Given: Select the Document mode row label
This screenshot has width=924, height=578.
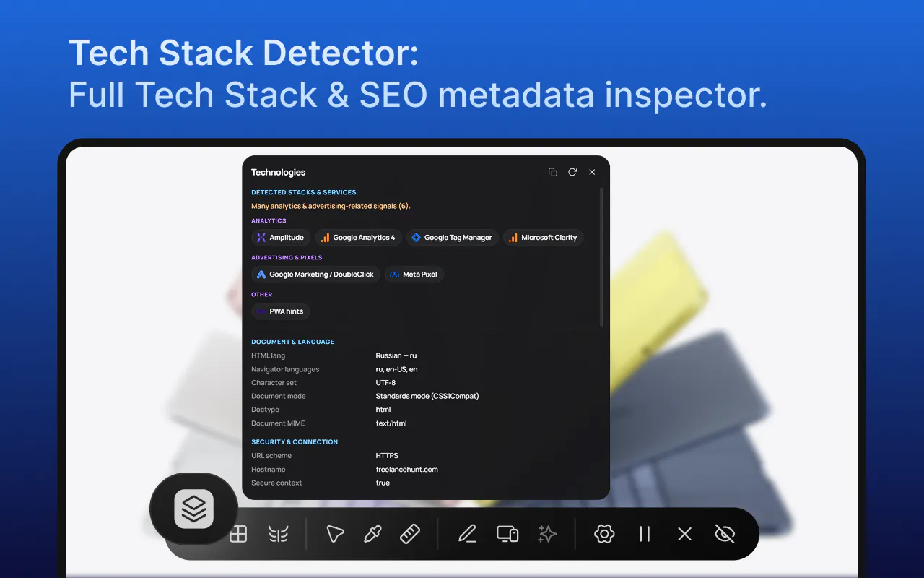Looking at the screenshot, I should 279,397.
